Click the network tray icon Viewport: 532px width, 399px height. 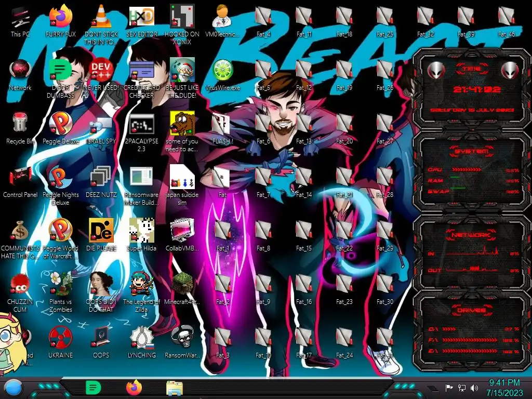click(462, 388)
